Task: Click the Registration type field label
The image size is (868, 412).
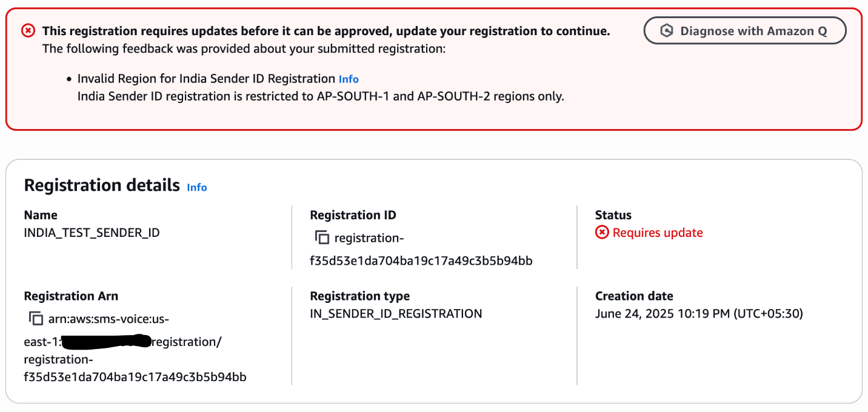Action: pyautogui.click(x=359, y=296)
